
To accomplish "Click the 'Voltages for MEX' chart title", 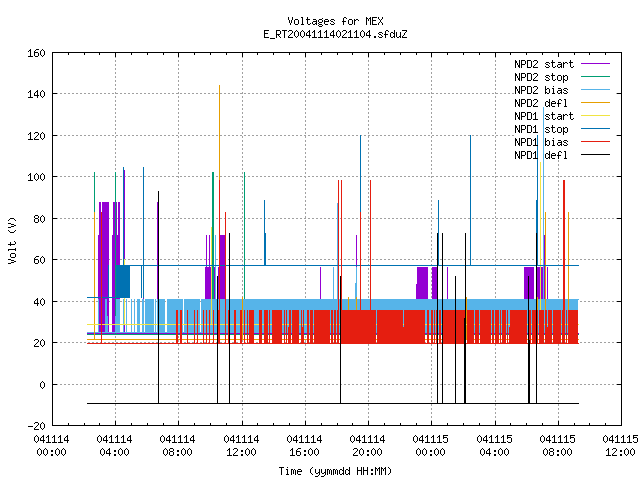I will point(335,21).
